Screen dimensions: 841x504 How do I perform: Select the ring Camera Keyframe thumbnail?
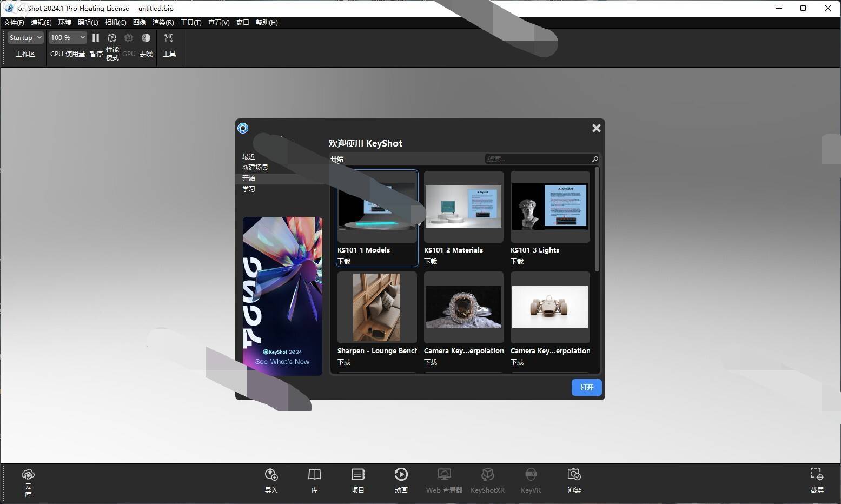(x=463, y=307)
